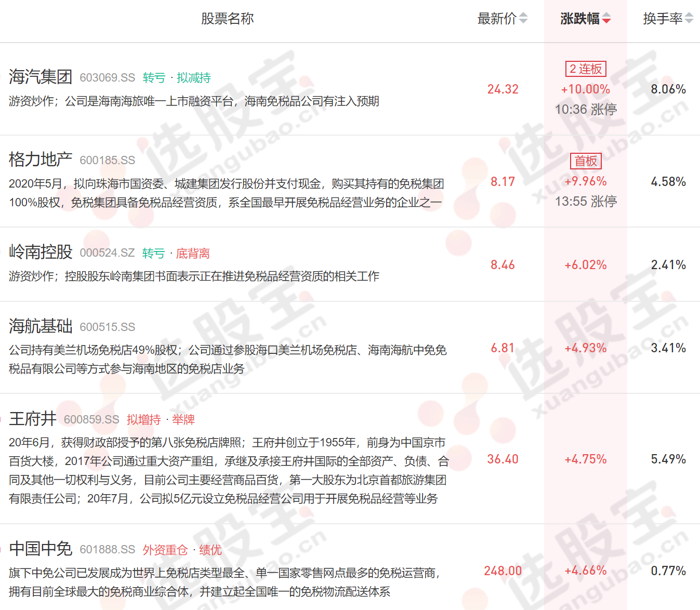Click the price 36.40
The width and height of the screenshot is (700, 610).
pos(503,459)
